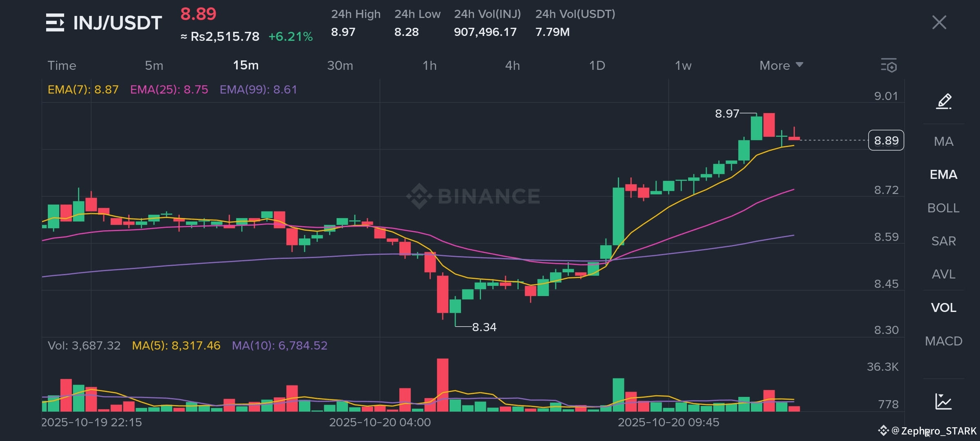Open the trading pair list menu icon
The height and width of the screenshot is (441, 980).
click(x=55, y=22)
